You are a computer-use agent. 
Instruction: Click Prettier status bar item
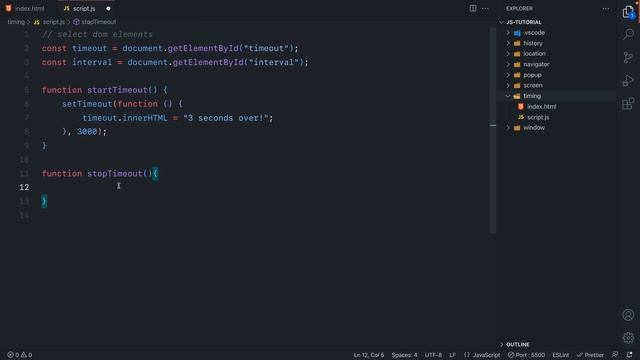tap(590, 355)
